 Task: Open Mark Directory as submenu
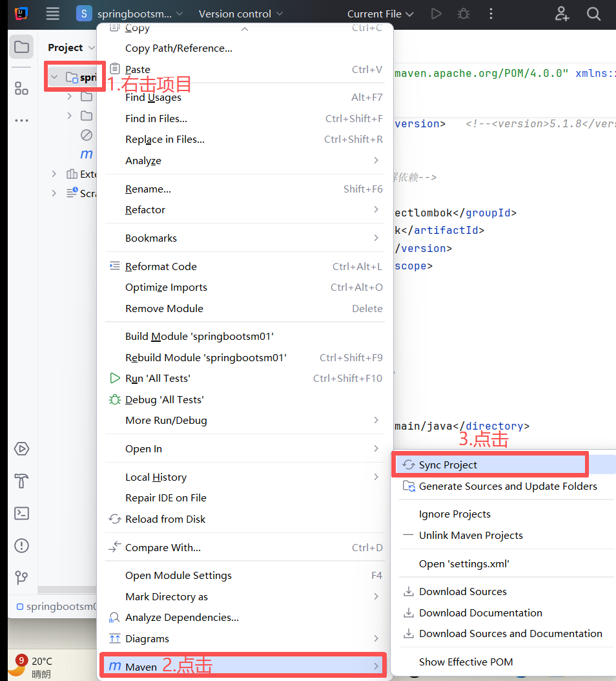(245, 597)
